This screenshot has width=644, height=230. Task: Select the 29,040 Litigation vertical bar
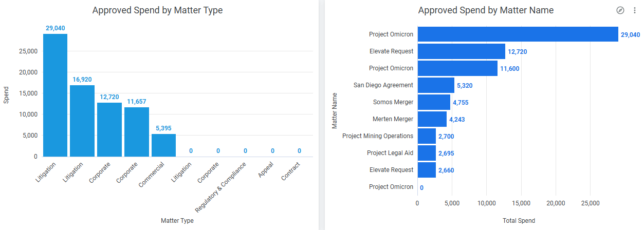tap(55, 95)
